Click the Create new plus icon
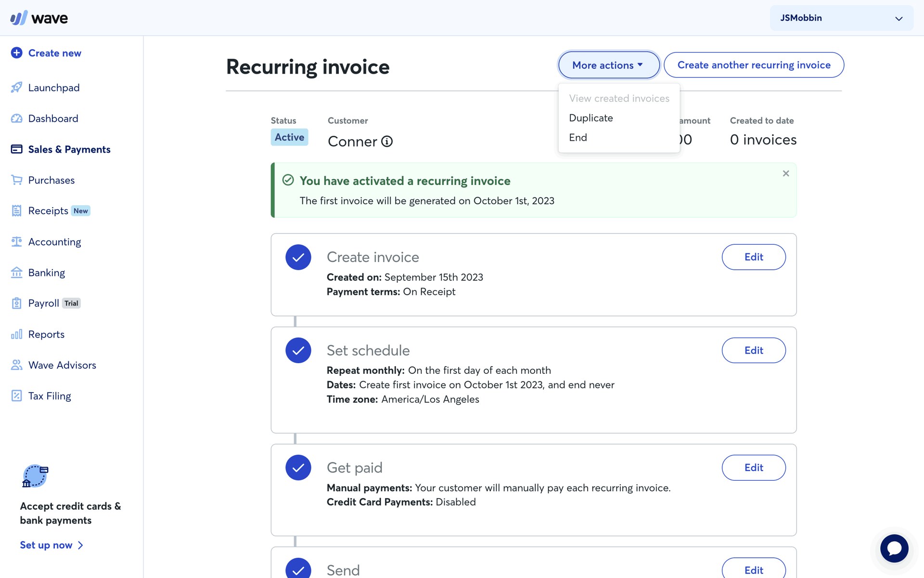 click(16, 53)
